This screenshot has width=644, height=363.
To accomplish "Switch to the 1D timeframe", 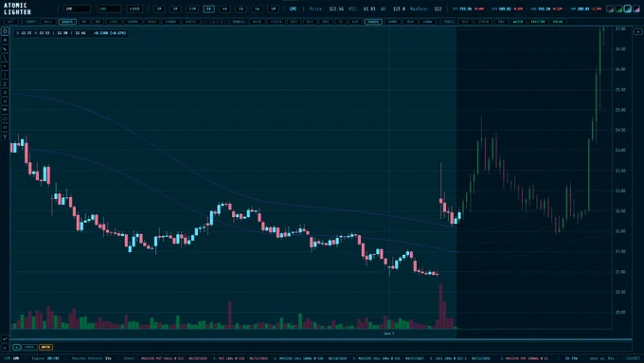I will click(x=241, y=9).
